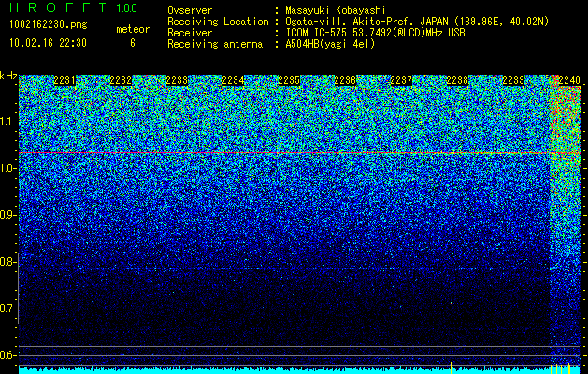The width and height of the screenshot is (588, 374).
Task: Click the 0.6 frequency axis label
Action: 8,355
